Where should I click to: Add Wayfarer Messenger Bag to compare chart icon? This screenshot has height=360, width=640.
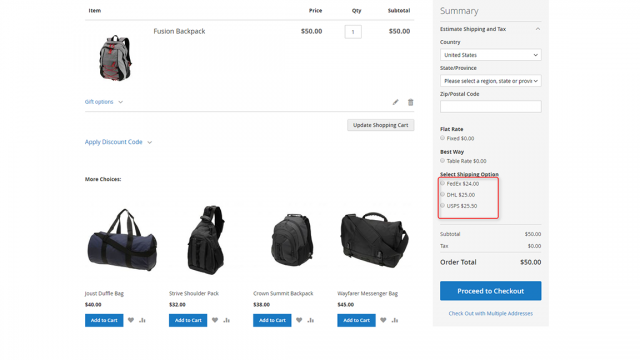coord(394,320)
